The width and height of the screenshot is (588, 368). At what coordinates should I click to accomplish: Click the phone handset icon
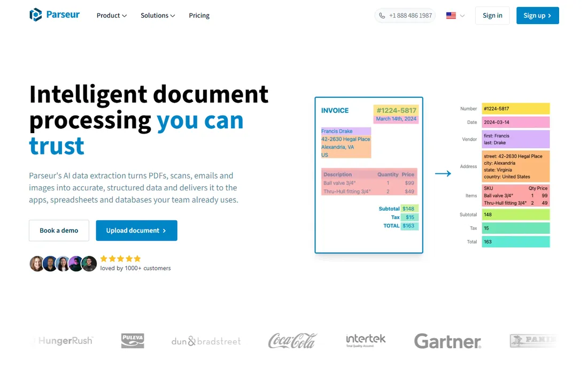click(382, 16)
